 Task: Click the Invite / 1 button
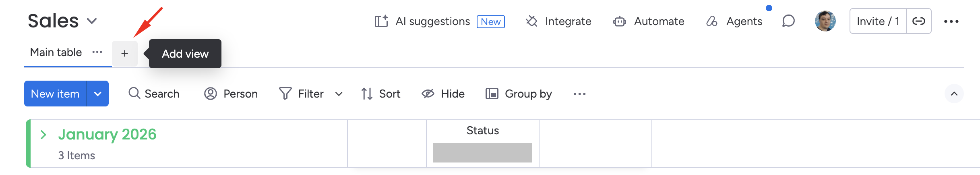(x=878, y=21)
